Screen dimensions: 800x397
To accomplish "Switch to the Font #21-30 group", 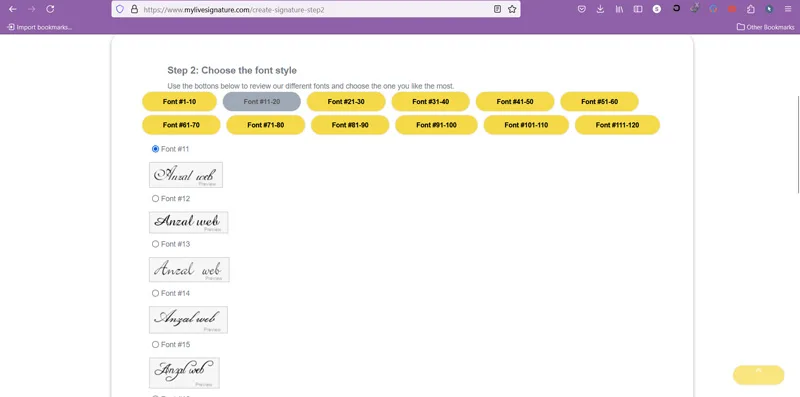I will [x=346, y=102].
